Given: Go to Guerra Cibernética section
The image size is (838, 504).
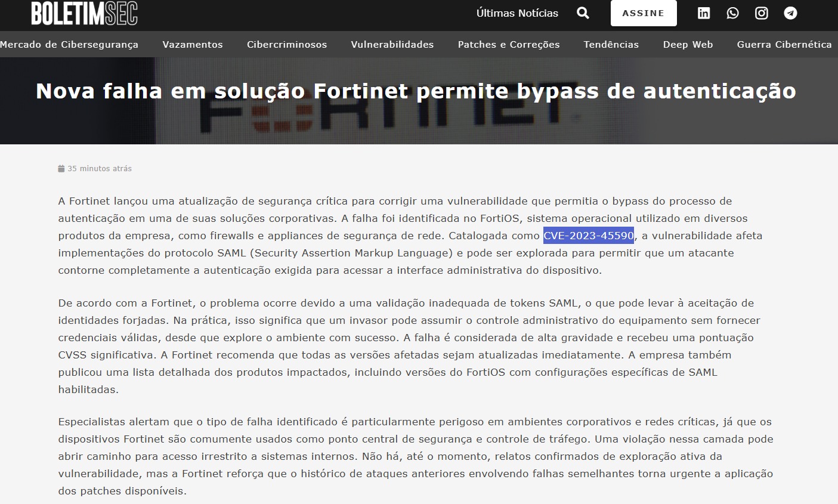Looking at the screenshot, I should (784, 45).
